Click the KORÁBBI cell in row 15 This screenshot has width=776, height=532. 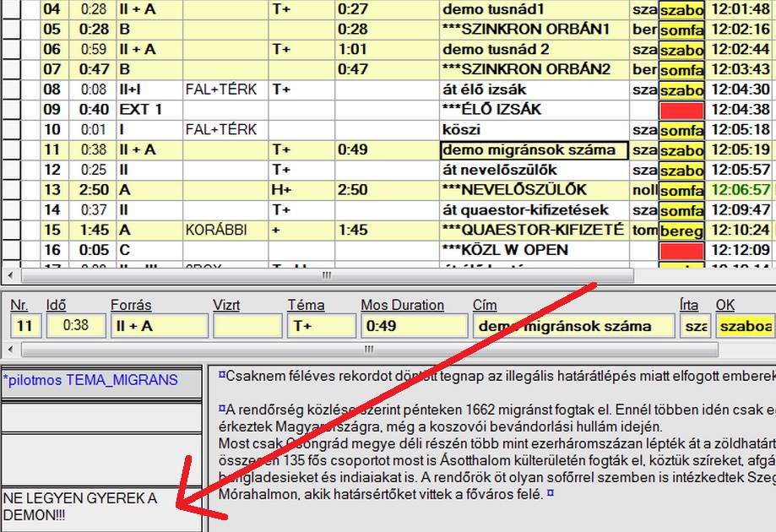pos(225,230)
